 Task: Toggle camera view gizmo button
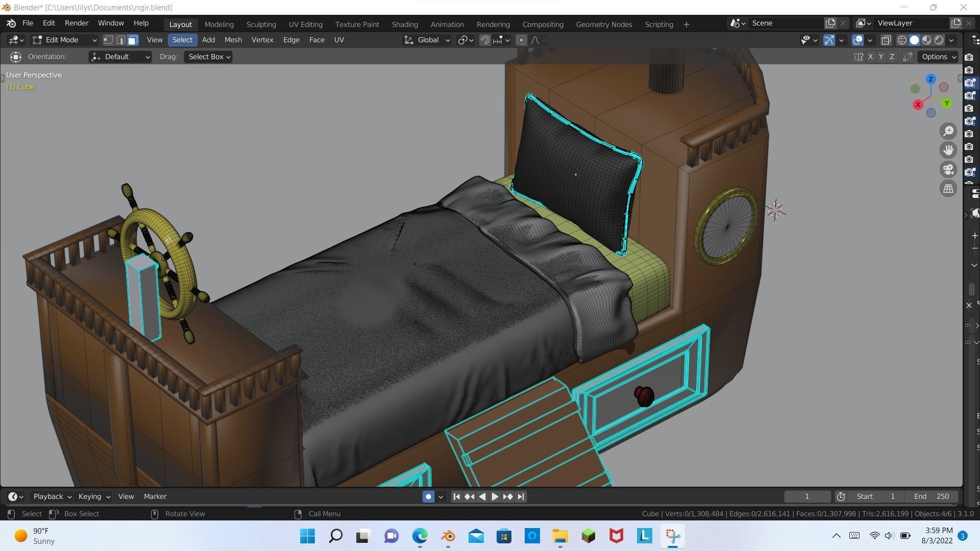[948, 169]
